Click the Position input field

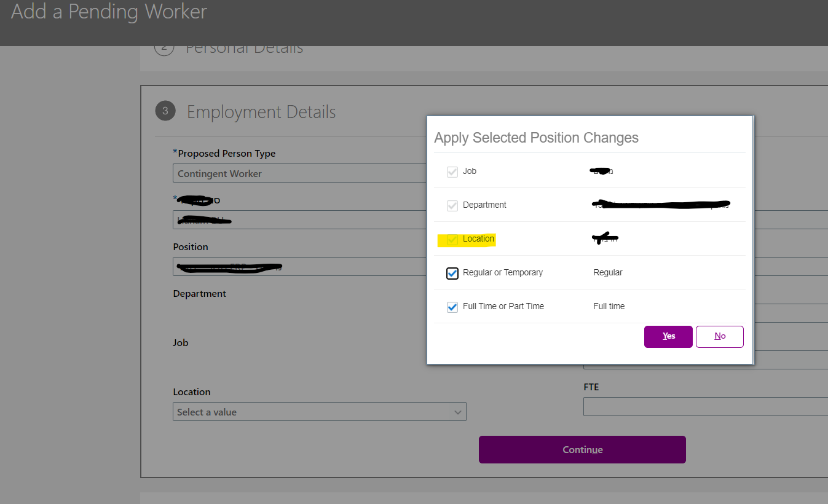(x=300, y=267)
